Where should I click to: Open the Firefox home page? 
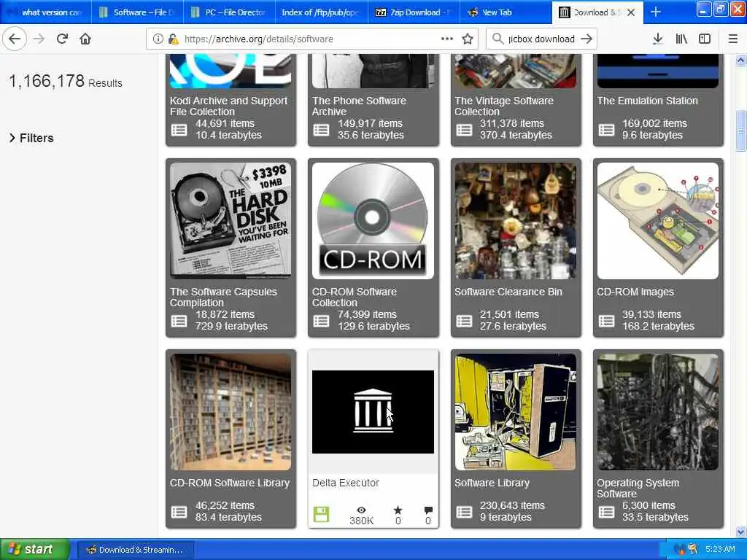tap(85, 39)
